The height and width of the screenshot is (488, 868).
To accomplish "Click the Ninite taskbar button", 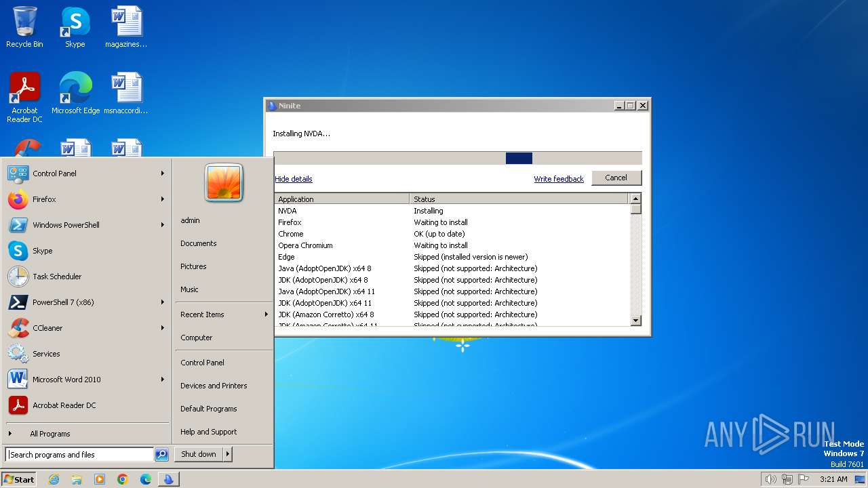I will tap(168, 479).
